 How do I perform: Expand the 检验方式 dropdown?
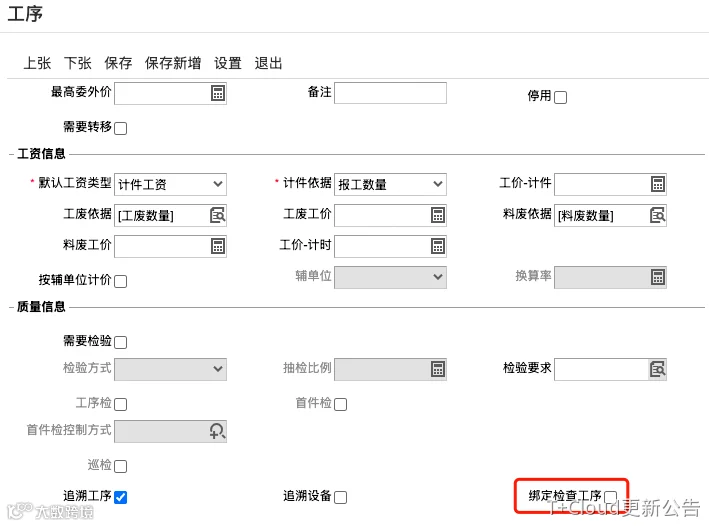tap(170, 369)
